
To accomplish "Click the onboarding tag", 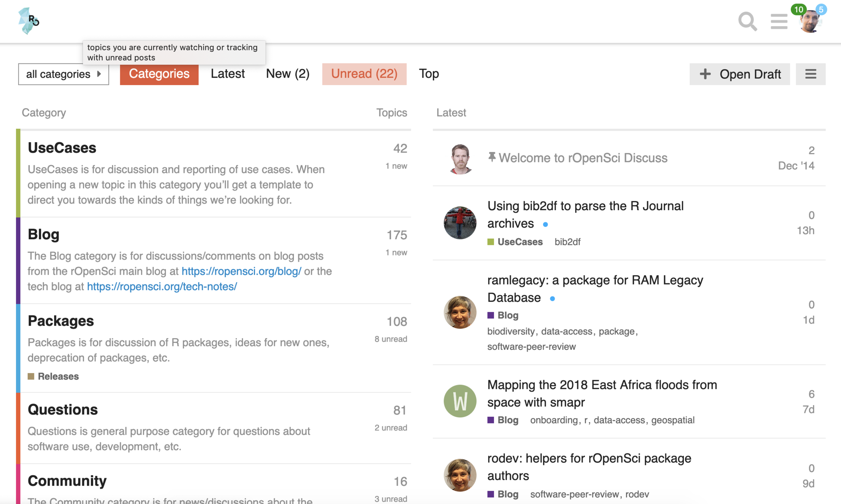I will click(x=554, y=420).
